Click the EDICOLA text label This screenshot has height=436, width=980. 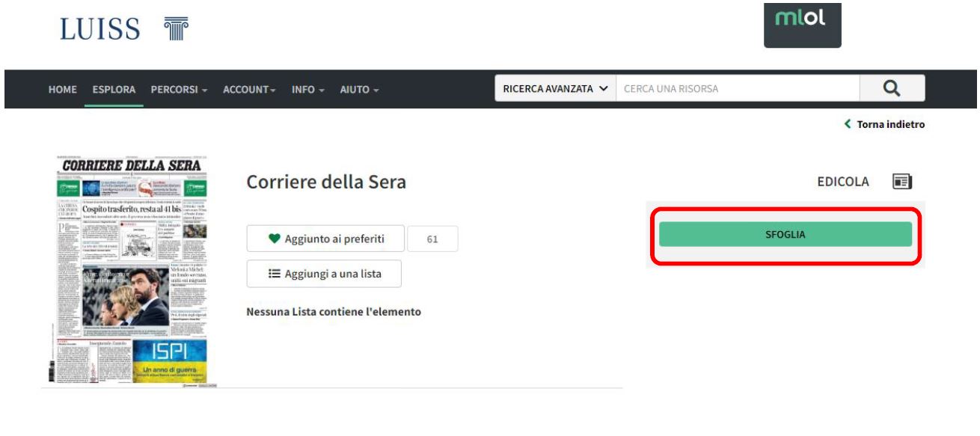pos(843,182)
